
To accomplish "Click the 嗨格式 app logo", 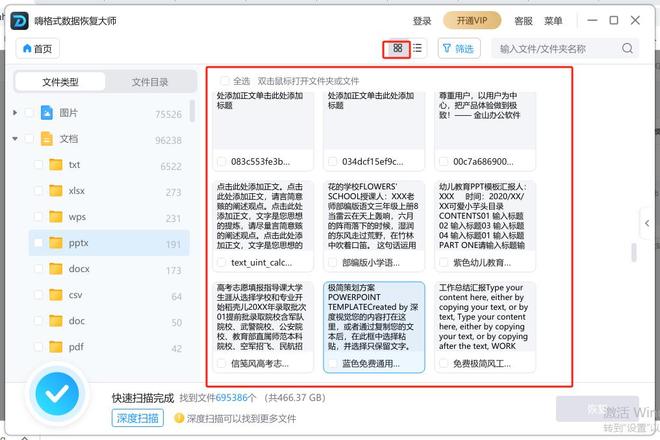I will point(18,20).
